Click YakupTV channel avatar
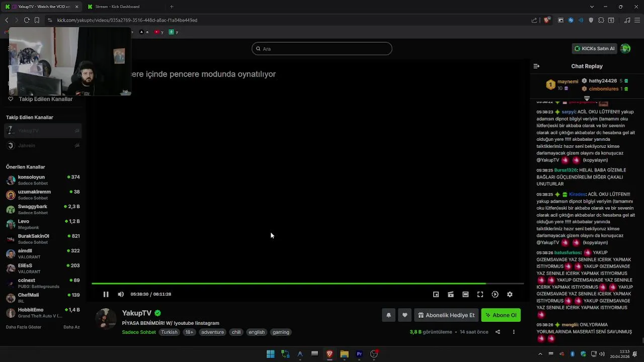Viewport: 644px width, 362px height. (106, 319)
